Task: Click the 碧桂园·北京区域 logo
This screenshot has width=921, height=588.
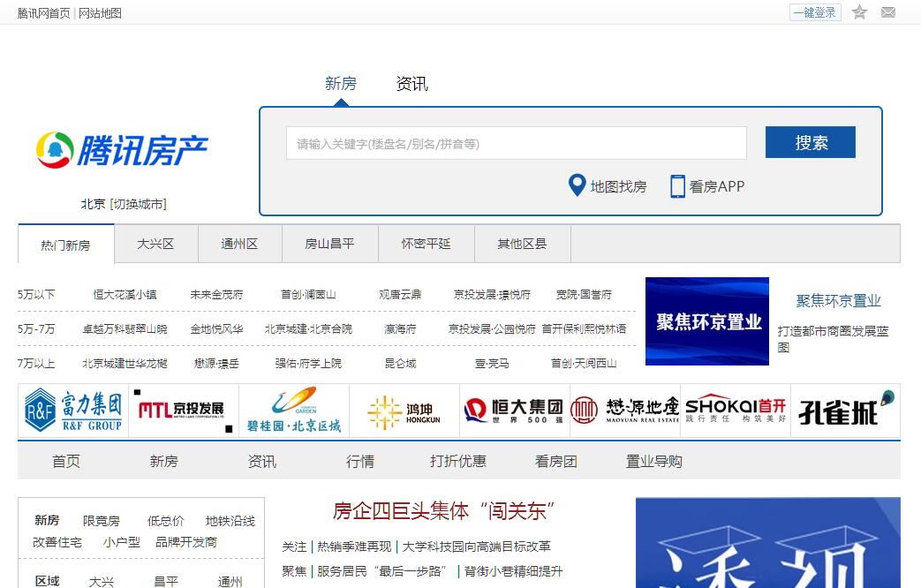Action: [293, 411]
